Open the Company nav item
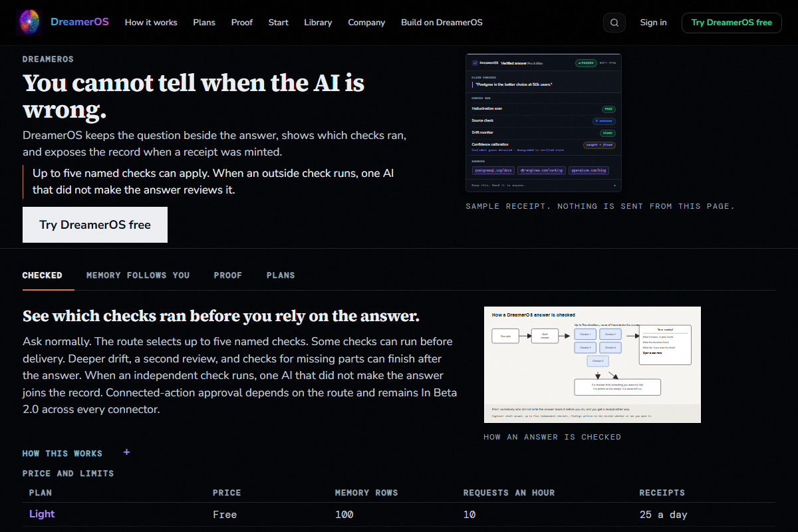 click(x=366, y=23)
